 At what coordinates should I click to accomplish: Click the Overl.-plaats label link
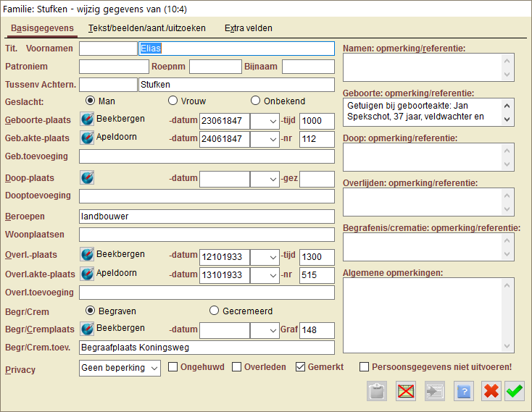pos(31,255)
